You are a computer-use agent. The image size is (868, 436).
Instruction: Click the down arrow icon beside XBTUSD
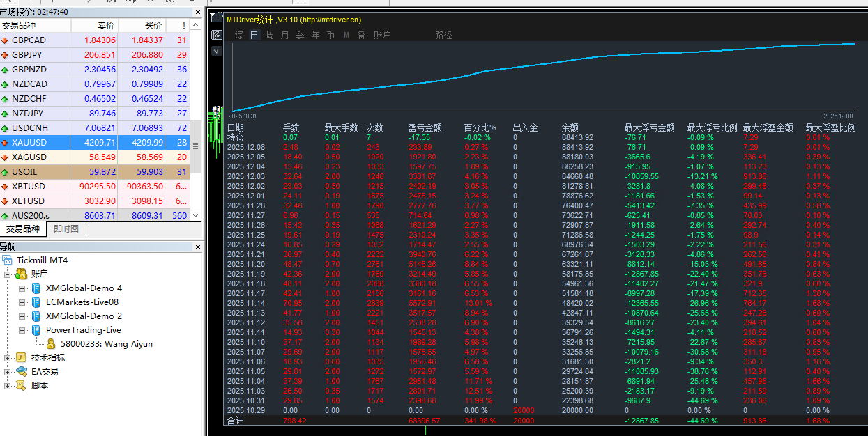pyautogui.click(x=6, y=187)
